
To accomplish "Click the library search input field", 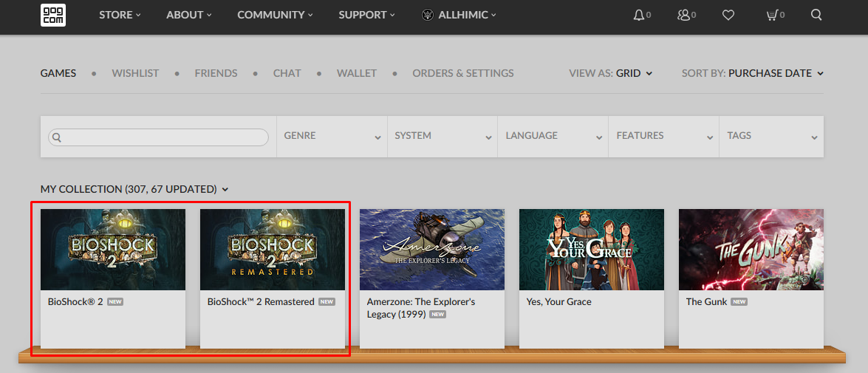I will coord(158,137).
